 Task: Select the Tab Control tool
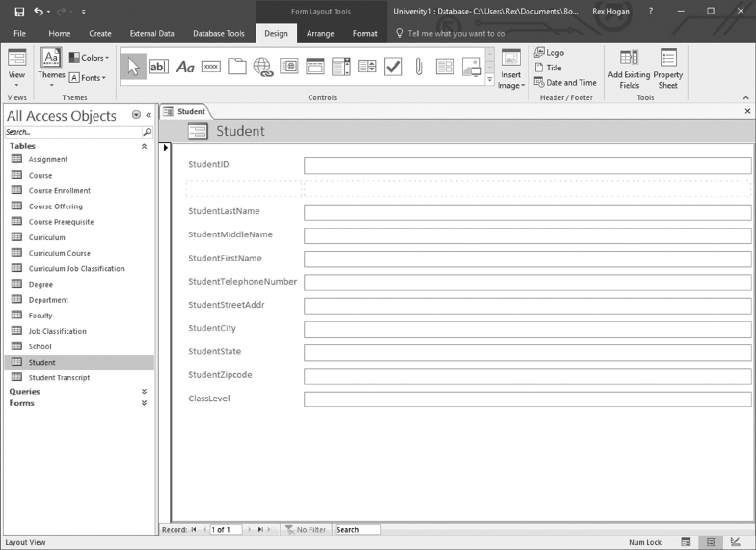(237, 67)
